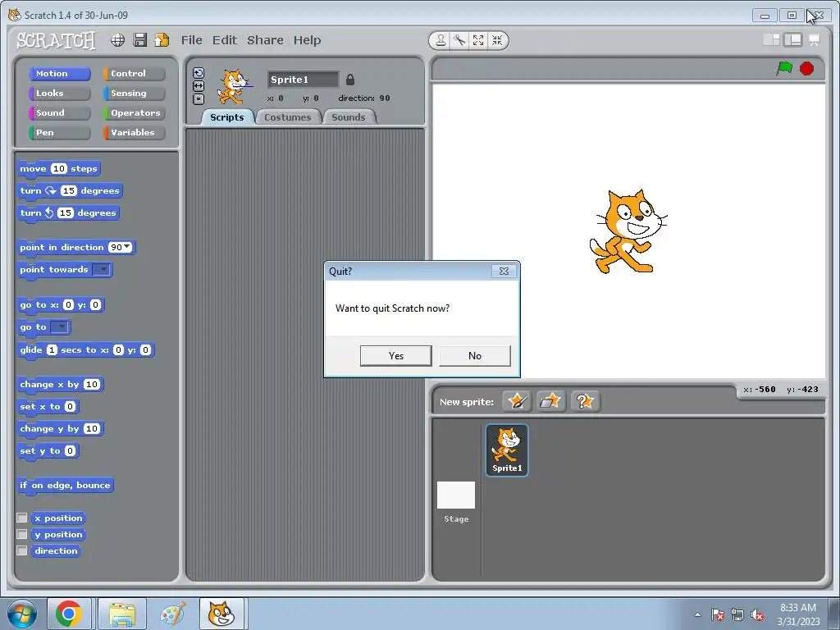Switch to the Costumes tab
Image resolution: width=840 pixels, height=630 pixels.
click(x=288, y=117)
